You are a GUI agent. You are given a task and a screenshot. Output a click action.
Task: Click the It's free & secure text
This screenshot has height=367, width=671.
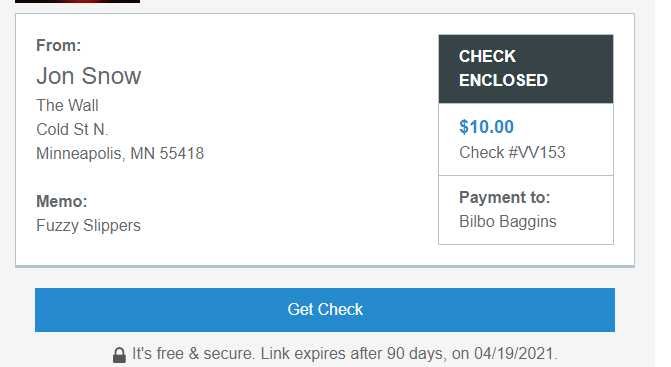(193, 354)
